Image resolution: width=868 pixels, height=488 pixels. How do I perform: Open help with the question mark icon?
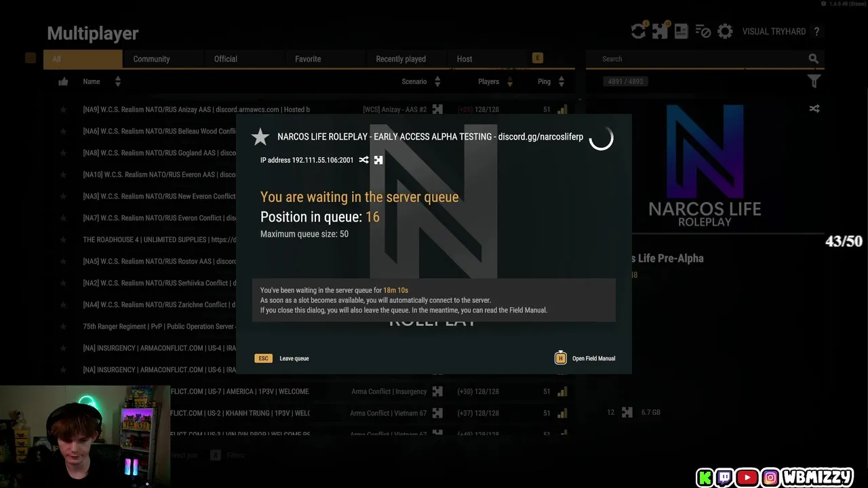pos(816,32)
